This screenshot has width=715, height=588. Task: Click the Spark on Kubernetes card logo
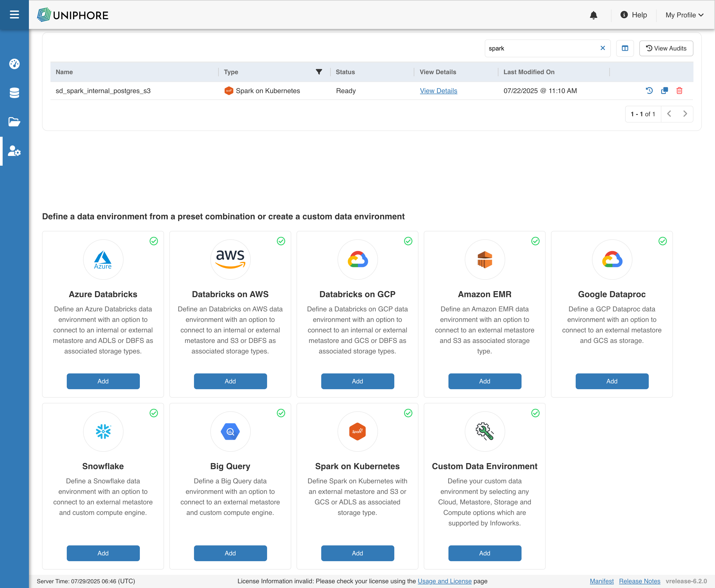point(357,432)
